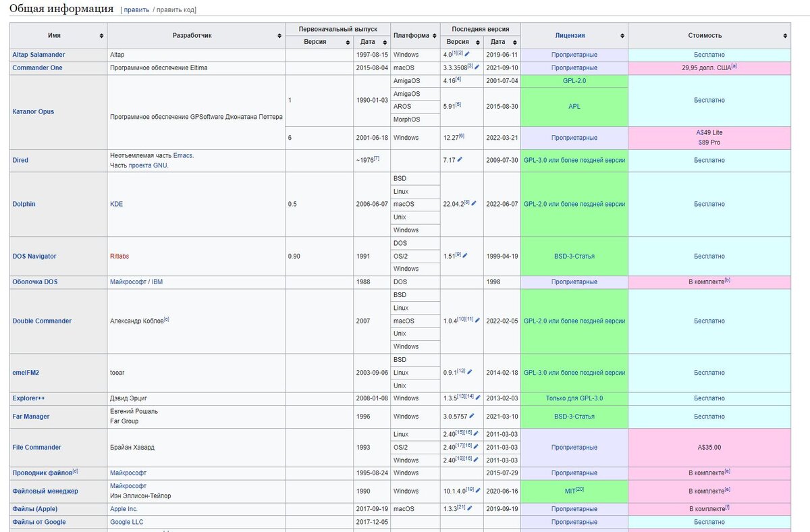Viewport: 810px width, 532px height.
Task: Edit pencil next to DOS Navigator 1.51
Action: coord(465,256)
